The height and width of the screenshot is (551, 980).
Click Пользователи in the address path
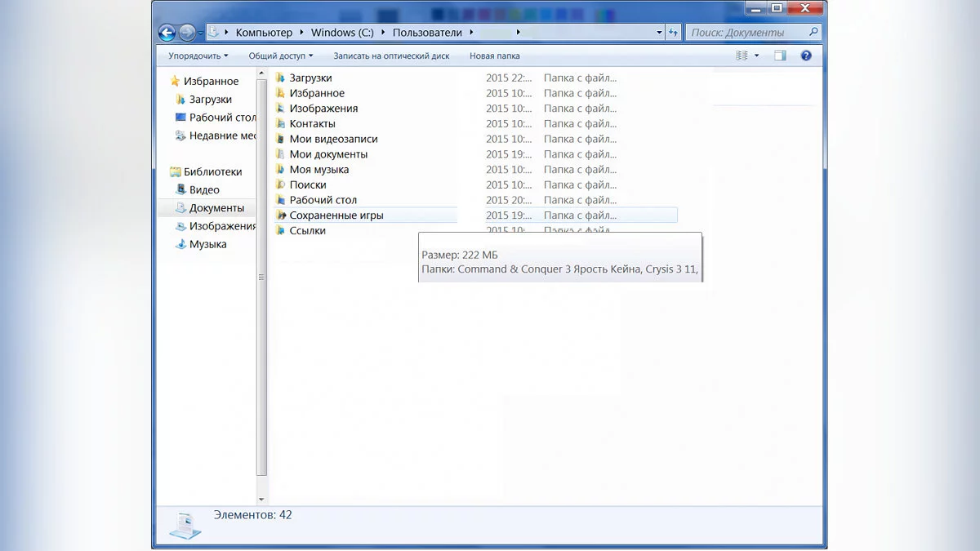tap(427, 33)
